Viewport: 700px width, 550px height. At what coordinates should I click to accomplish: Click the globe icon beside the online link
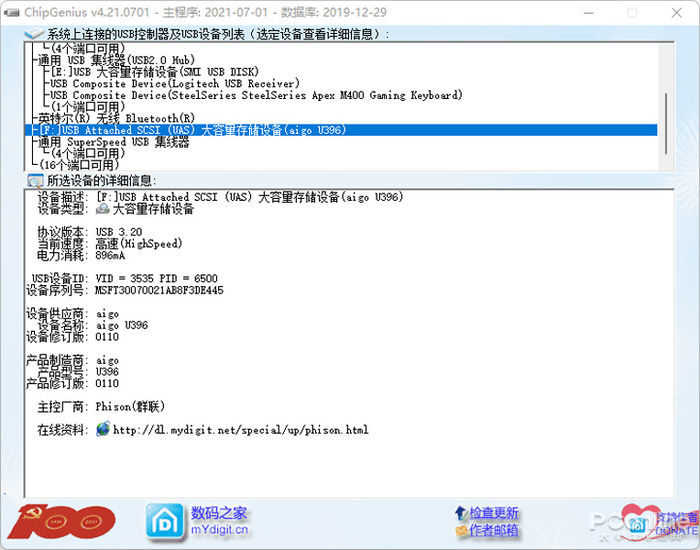(x=103, y=429)
